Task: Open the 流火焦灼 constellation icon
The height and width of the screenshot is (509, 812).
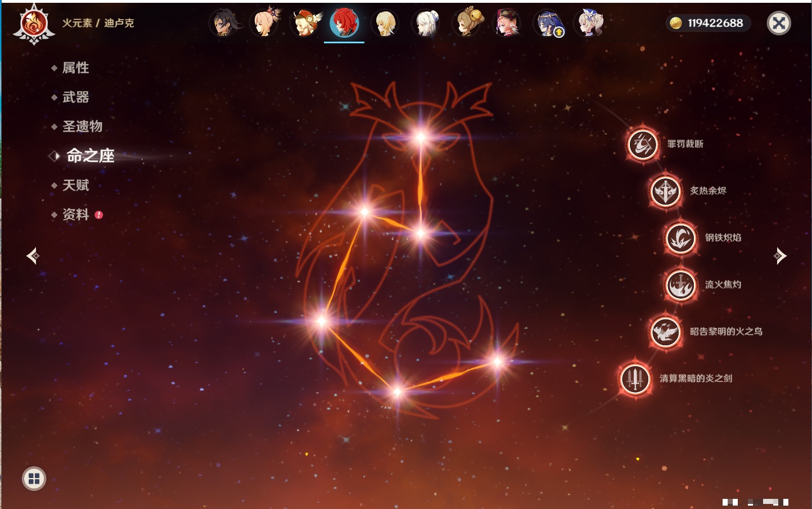Action: point(681,285)
